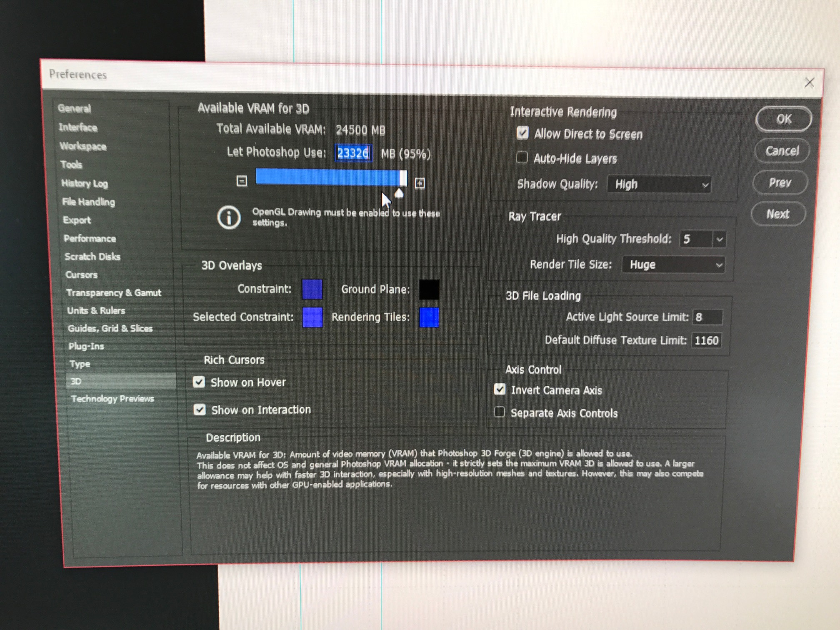Click the Constraint color swatch
This screenshot has height=630, width=840.
[312, 289]
